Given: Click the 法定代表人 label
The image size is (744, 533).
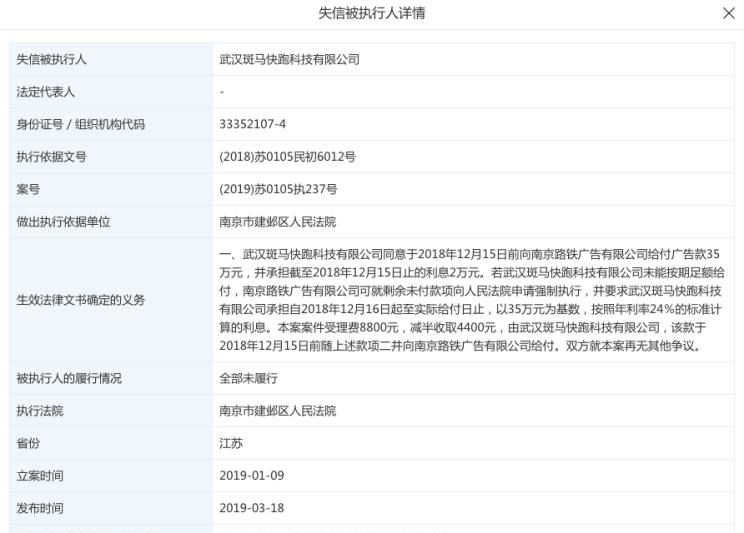Looking at the screenshot, I should 46,92.
